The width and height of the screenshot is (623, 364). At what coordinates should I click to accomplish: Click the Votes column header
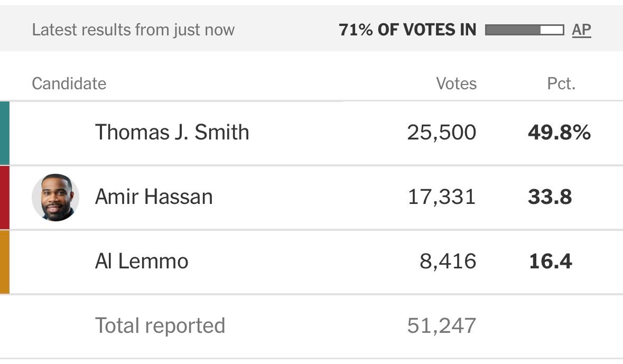tap(456, 84)
